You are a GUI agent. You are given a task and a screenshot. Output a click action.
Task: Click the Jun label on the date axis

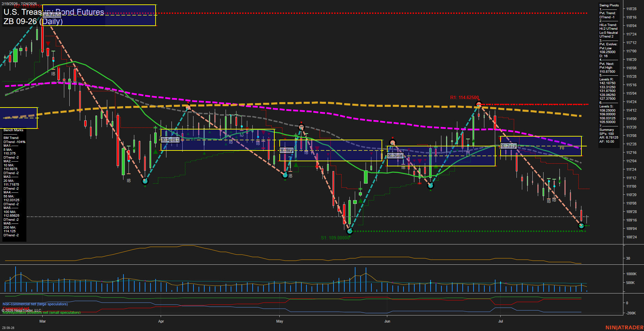point(387,321)
